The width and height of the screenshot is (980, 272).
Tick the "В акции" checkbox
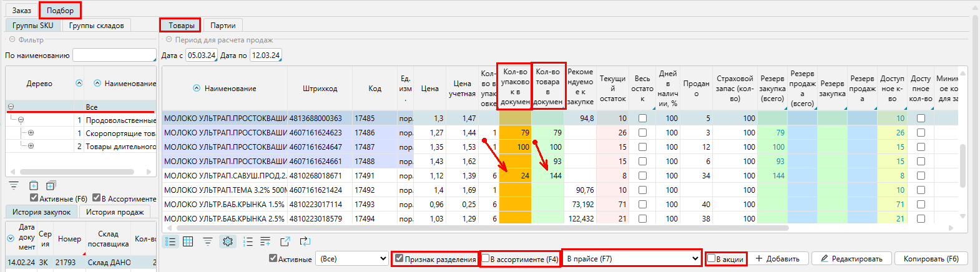point(711,258)
